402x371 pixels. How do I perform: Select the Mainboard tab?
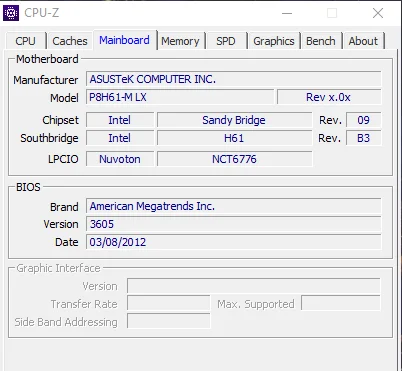tap(125, 40)
